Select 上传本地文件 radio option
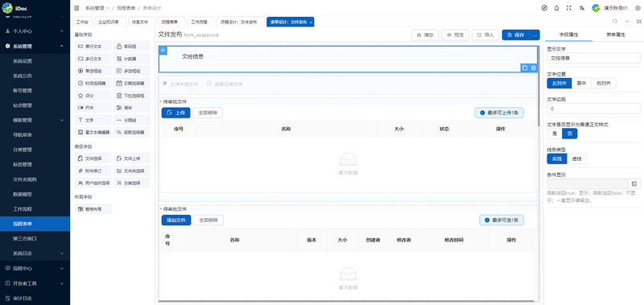Image resolution: width=644 pixels, height=305 pixels. pos(180,84)
